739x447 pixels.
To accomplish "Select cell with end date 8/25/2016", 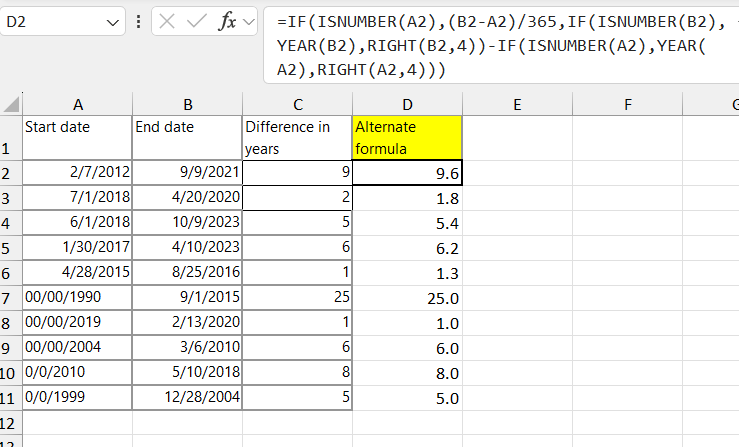I will tap(187, 273).
